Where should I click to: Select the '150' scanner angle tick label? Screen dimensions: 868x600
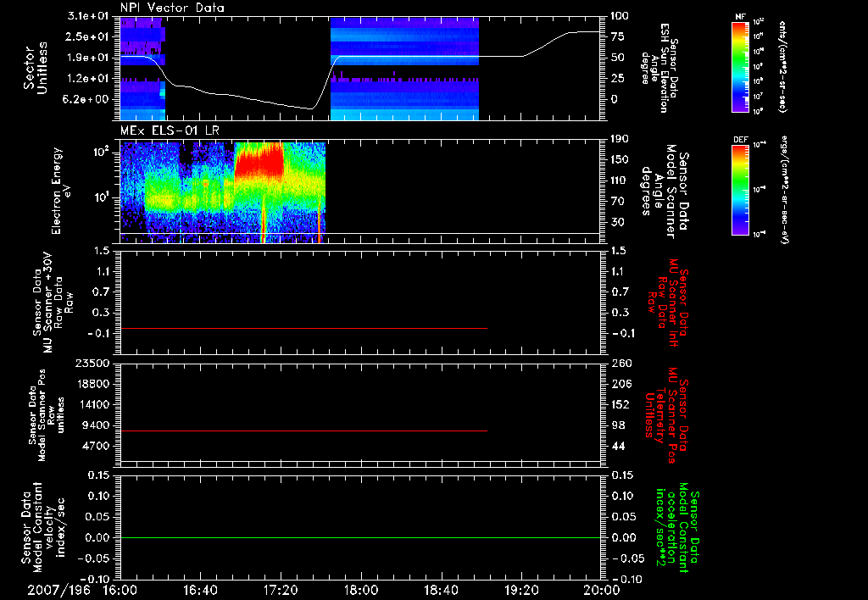click(620, 160)
